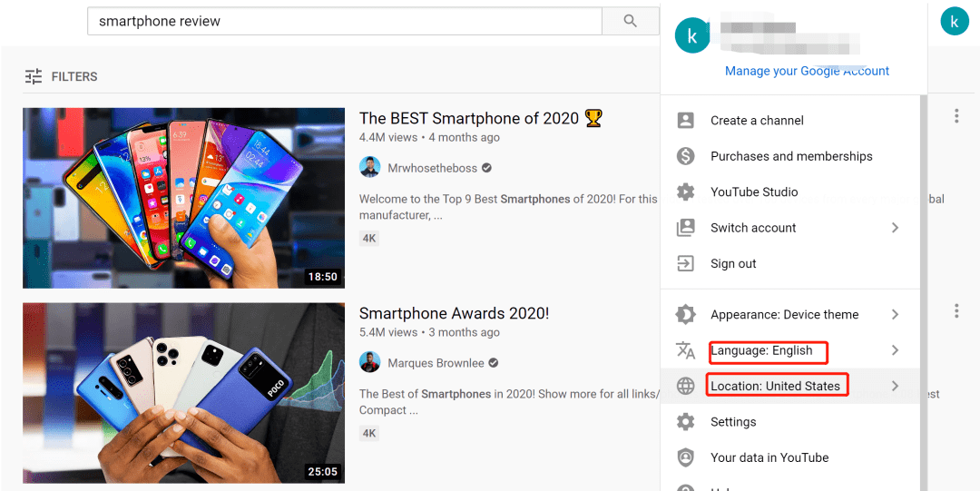The image size is (980, 491).
Task: Open three-dot menu for first video
Action: [956, 115]
